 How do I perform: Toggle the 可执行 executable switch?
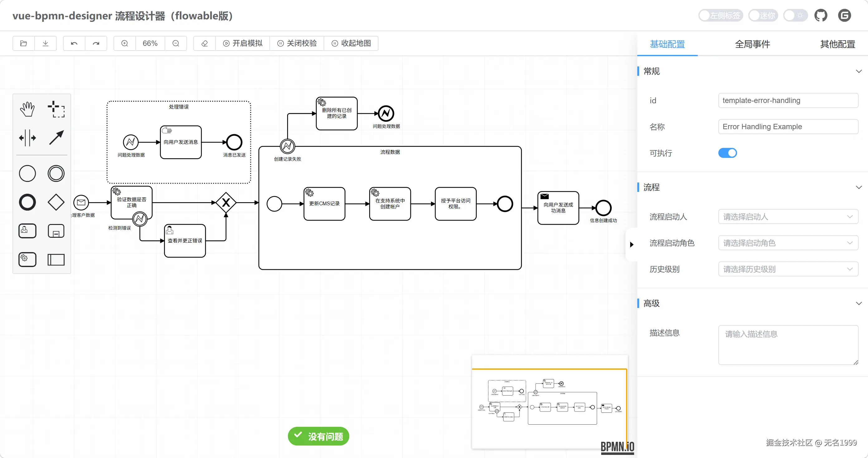pyautogui.click(x=727, y=153)
